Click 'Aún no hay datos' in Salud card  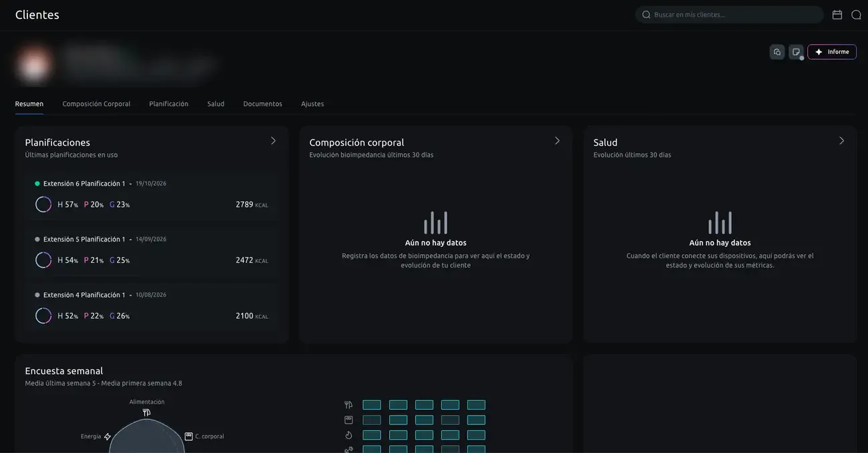[720, 243]
